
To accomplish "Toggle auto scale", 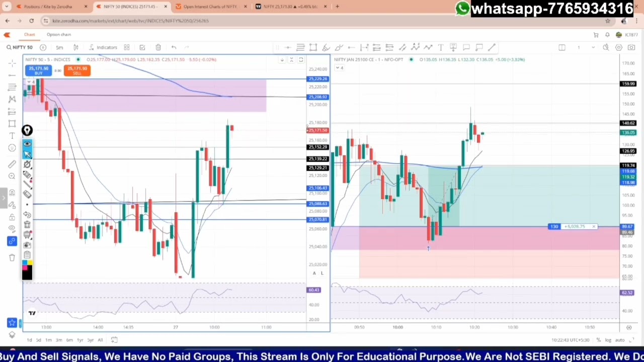I will [x=620, y=340].
